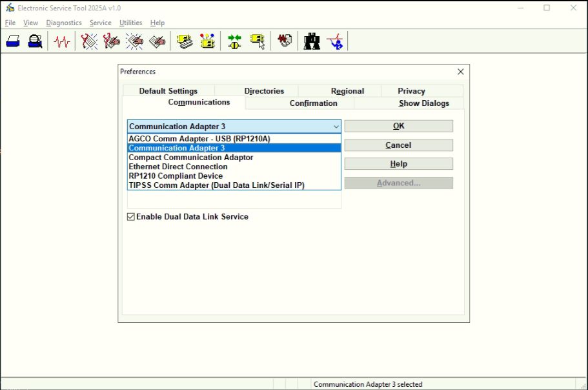Click the Connect/Disconnect green arrows icon

point(234,41)
